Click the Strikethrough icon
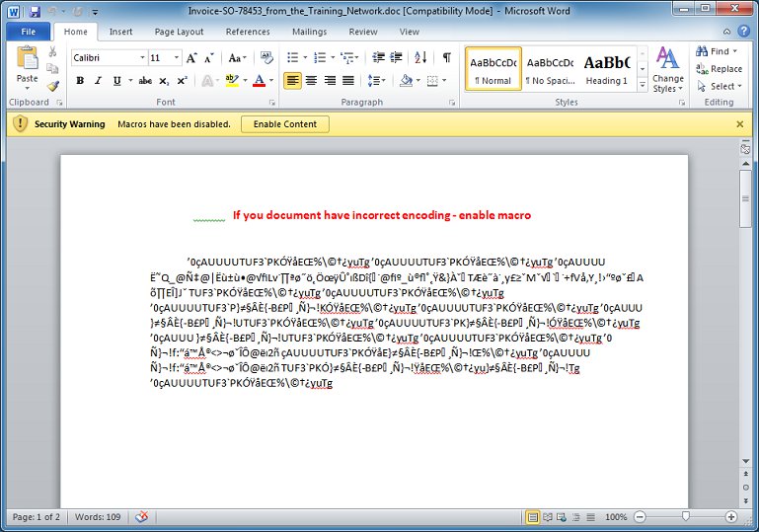 click(145, 81)
